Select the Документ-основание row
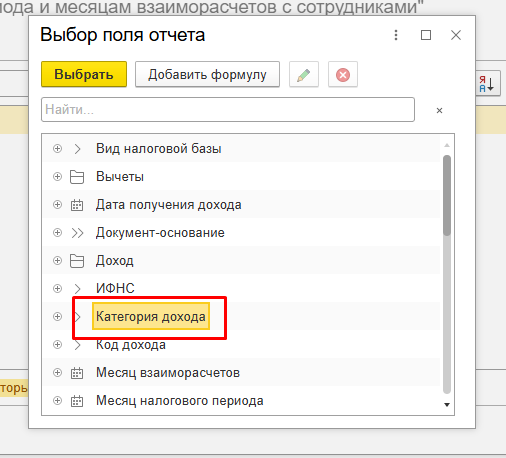This screenshot has width=506, height=458. pyautogui.click(x=241, y=232)
